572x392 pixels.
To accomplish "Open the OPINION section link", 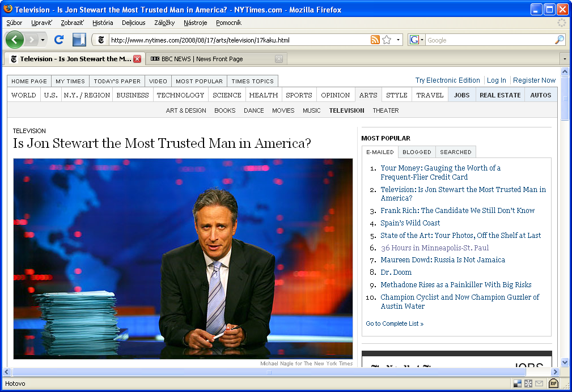I will click(x=335, y=95).
